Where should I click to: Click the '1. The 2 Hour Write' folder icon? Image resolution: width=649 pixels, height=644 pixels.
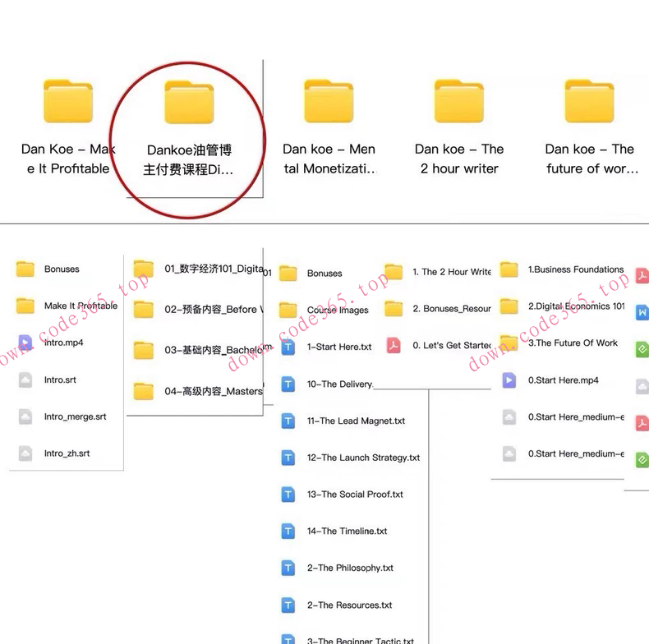click(394, 272)
